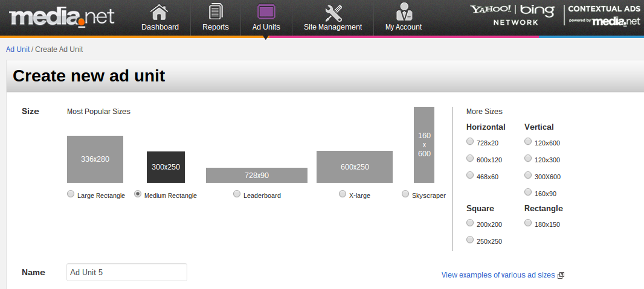Select the Medium Rectangle radio button

[138, 194]
